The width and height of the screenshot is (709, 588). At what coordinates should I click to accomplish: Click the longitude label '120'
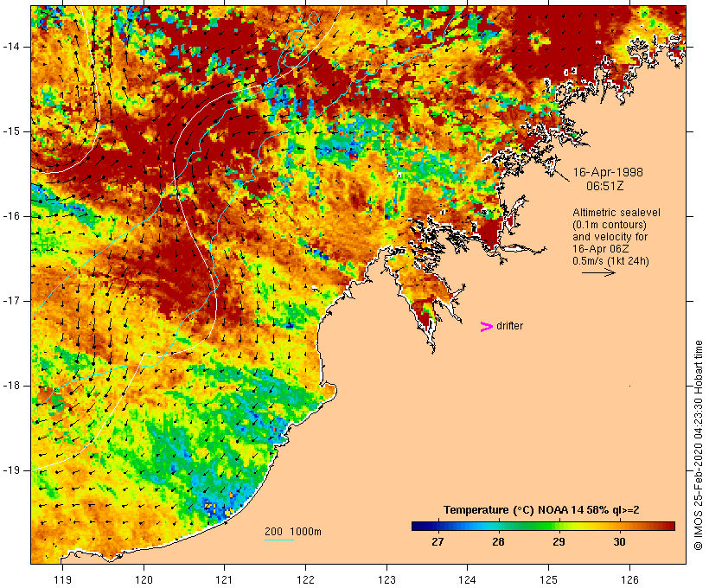[144, 579]
